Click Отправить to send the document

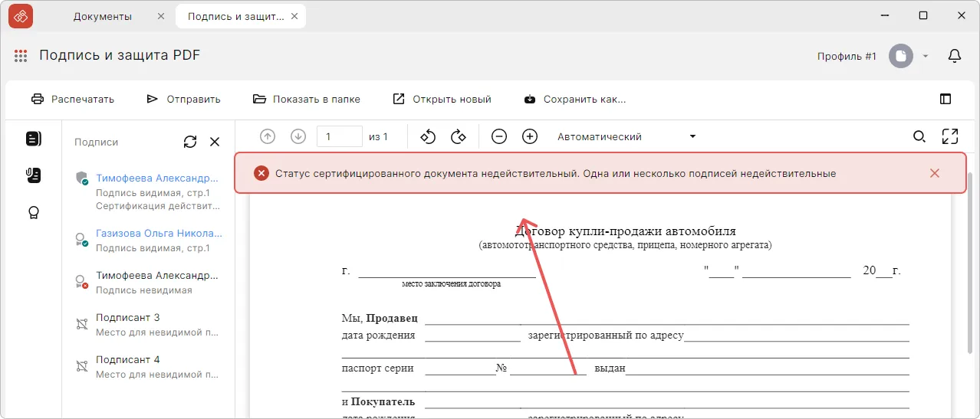click(183, 99)
